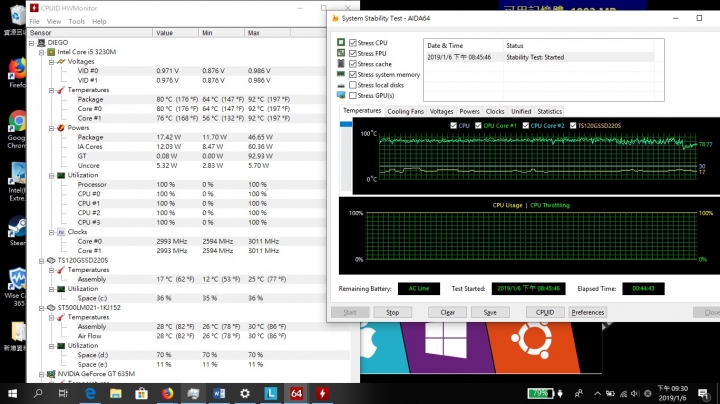Uncheck Stress system memory checkbox
The width and height of the screenshot is (720, 404).
click(353, 74)
